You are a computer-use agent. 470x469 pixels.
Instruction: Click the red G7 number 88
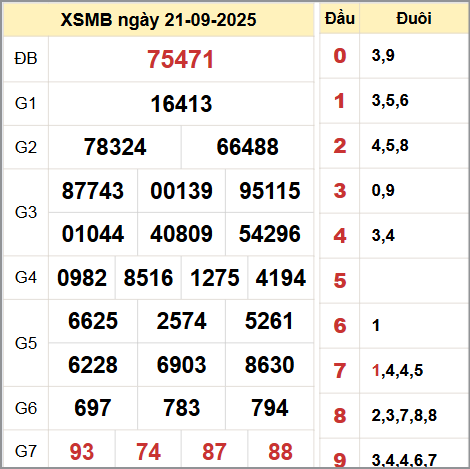(x=280, y=452)
